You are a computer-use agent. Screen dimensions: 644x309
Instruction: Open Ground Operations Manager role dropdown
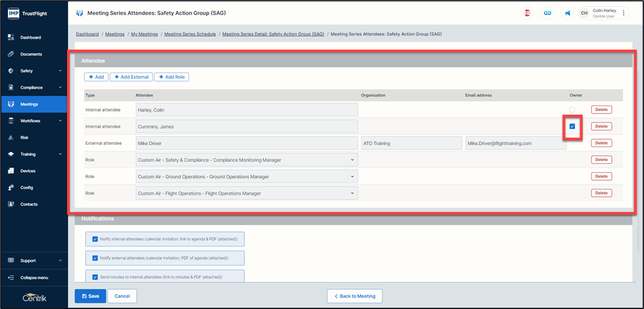(x=247, y=177)
